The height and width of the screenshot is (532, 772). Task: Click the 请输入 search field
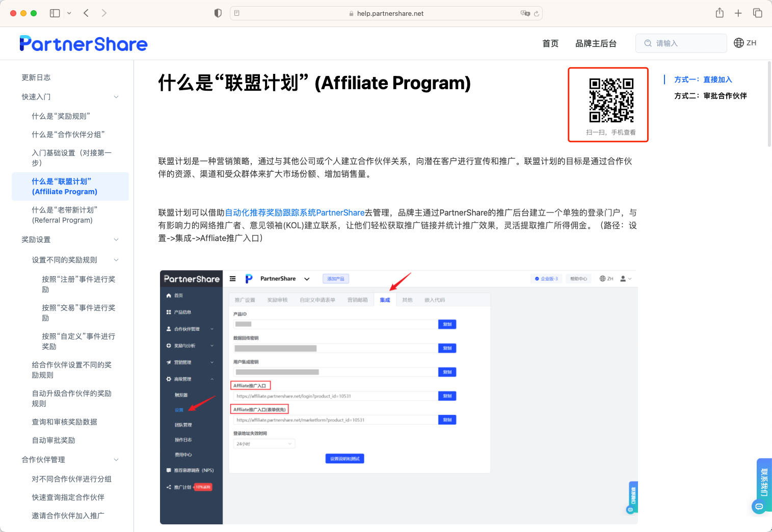point(681,43)
